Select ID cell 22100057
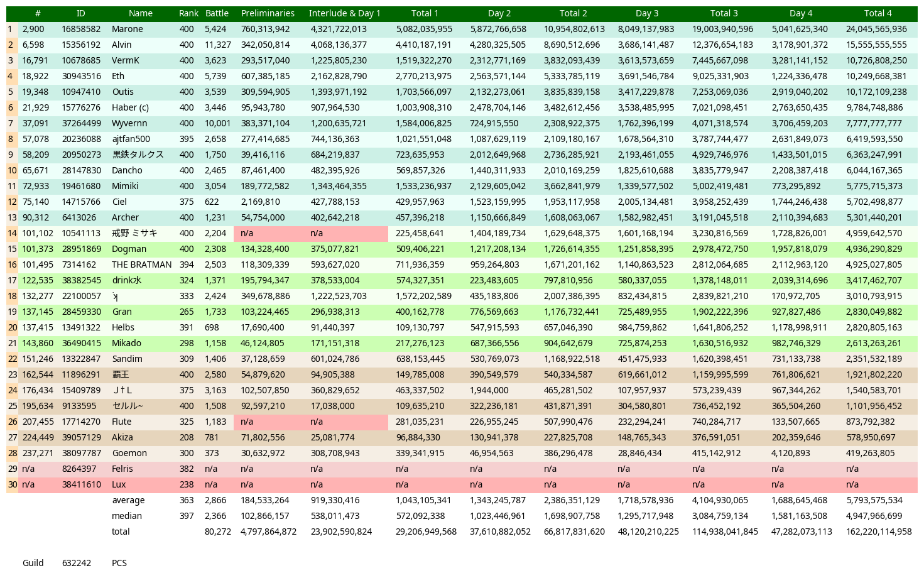 (x=81, y=296)
